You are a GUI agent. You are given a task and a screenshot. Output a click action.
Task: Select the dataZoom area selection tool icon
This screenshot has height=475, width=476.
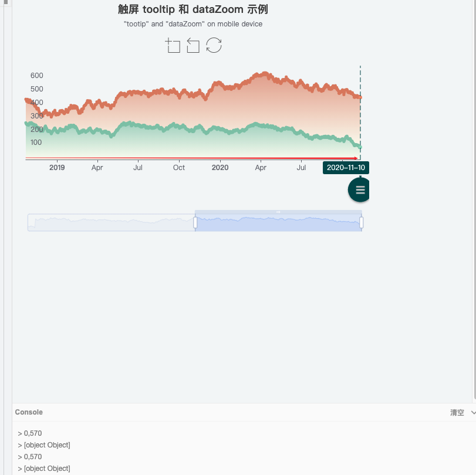pyautogui.click(x=173, y=45)
